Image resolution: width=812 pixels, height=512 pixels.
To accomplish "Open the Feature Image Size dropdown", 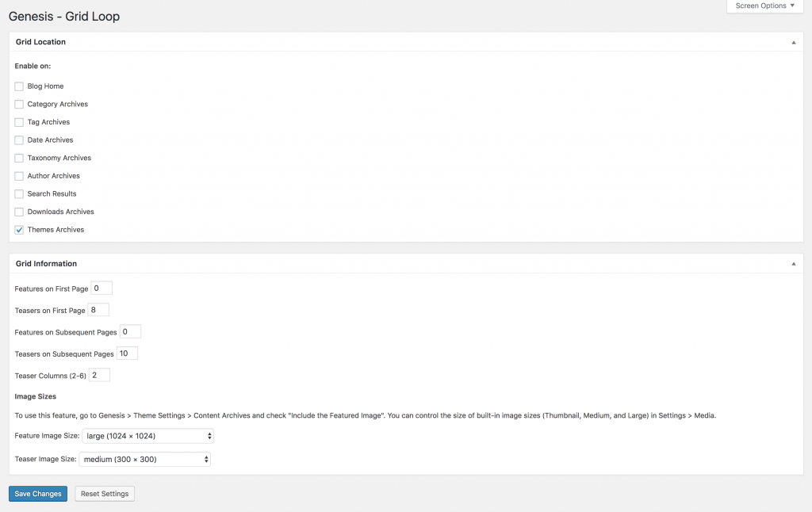I will point(148,436).
